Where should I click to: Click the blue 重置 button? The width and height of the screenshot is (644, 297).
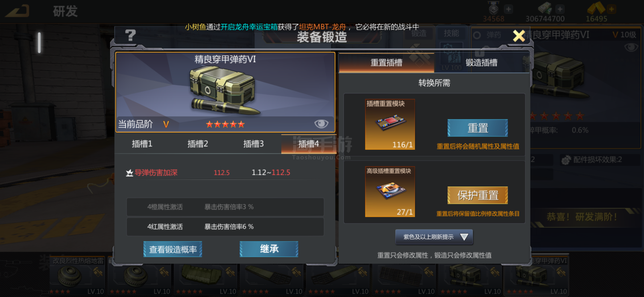coord(477,128)
